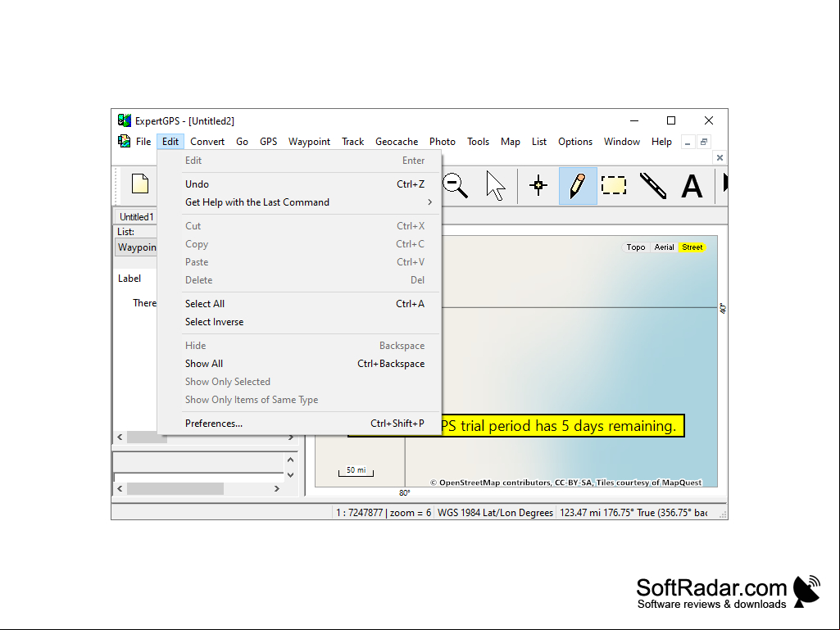Close the ExpertGPS window
This screenshot has width=840, height=630.
coord(708,120)
